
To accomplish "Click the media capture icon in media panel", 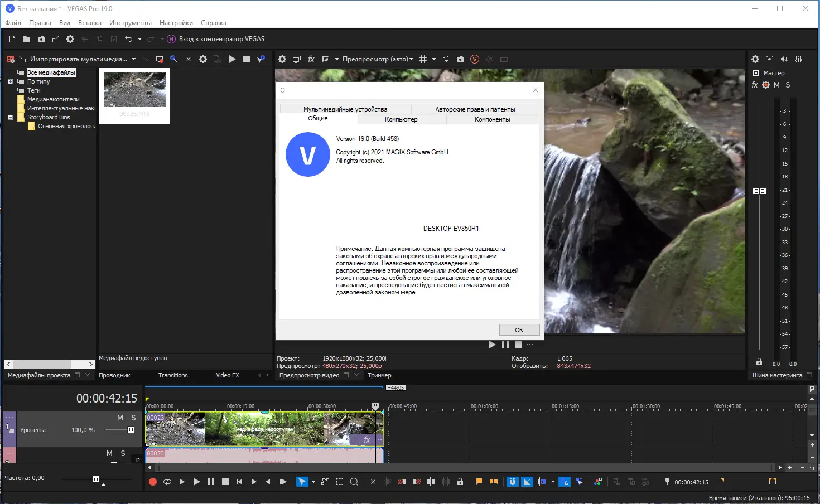I will click(x=160, y=59).
